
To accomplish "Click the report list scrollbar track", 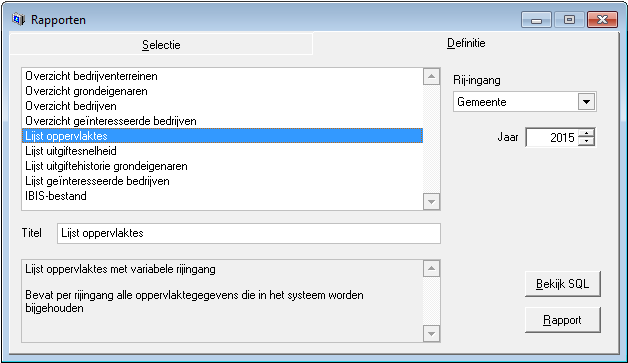I will [431, 139].
